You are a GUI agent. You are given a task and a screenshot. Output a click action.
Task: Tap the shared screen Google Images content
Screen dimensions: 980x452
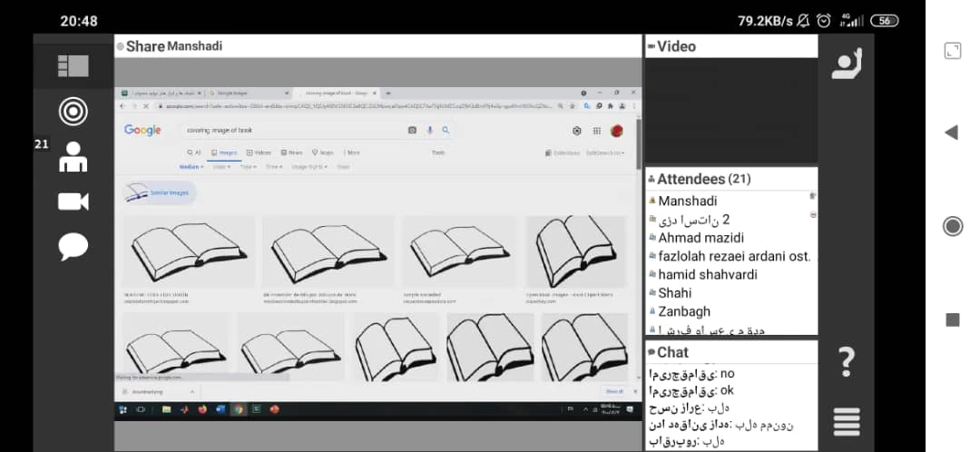377,245
